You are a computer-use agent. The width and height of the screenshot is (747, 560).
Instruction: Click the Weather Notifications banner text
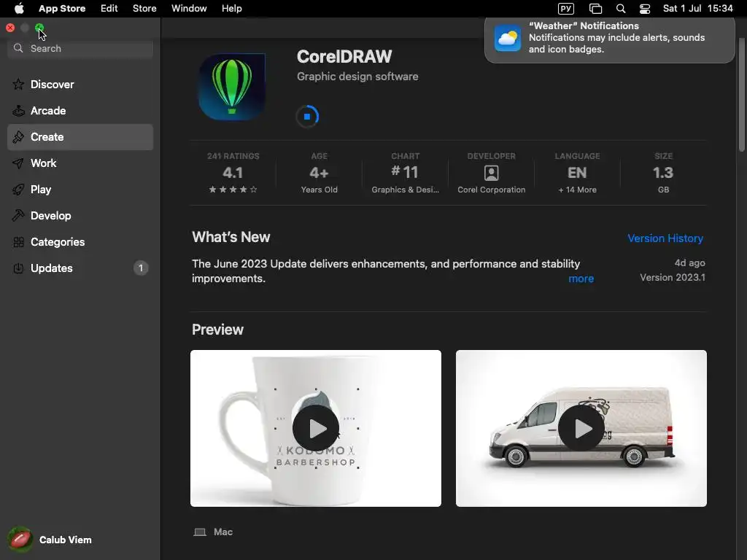coord(616,38)
